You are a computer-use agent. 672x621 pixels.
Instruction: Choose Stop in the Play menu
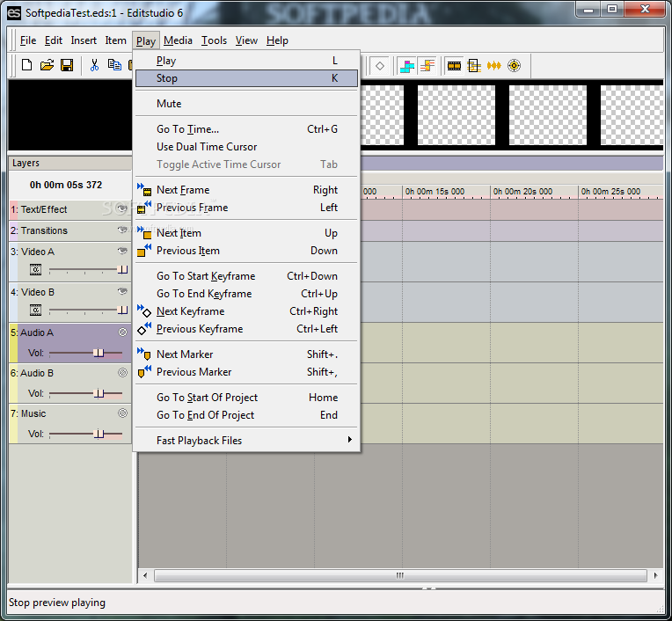click(246, 78)
